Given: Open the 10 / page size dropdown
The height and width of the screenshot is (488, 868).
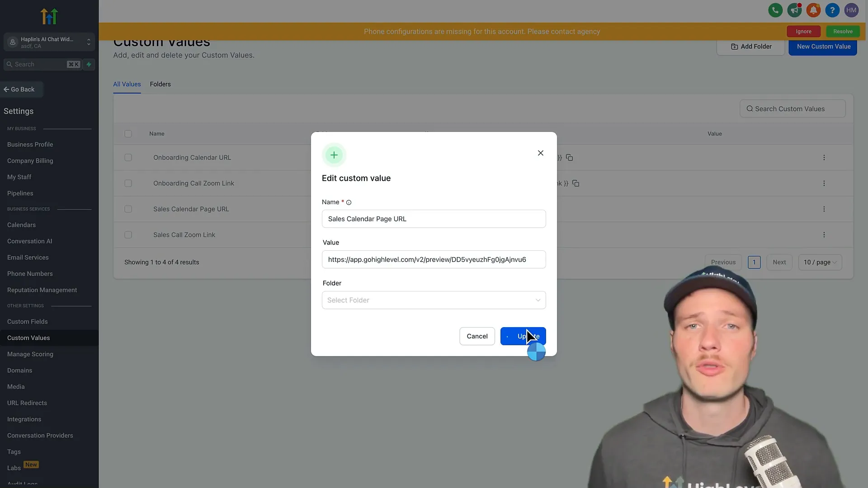Looking at the screenshot, I should [820, 262].
